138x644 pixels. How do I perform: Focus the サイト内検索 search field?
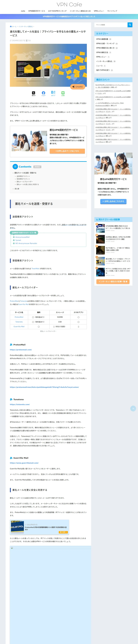click(111, 25)
